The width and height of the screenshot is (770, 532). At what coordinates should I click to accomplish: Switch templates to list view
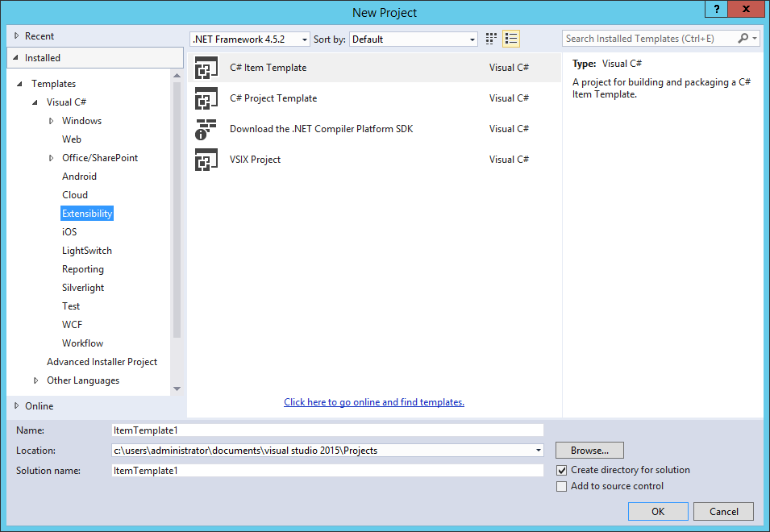click(x=510, y=39)
